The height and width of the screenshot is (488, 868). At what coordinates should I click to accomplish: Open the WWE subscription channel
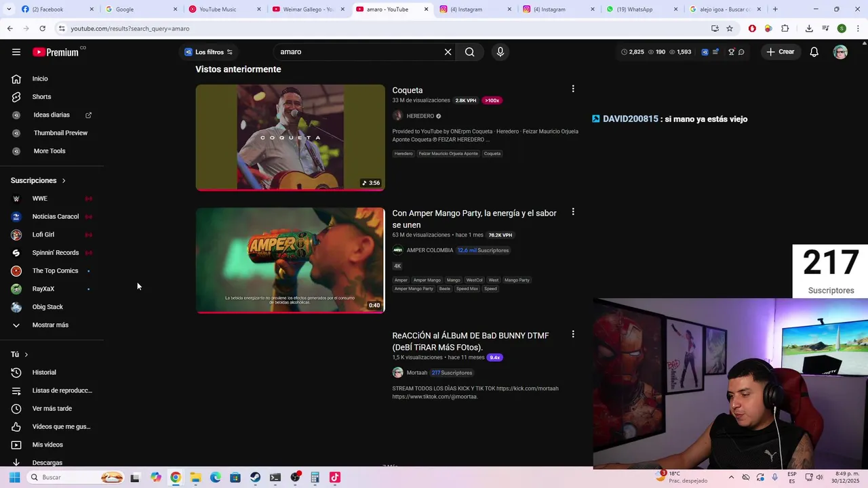[39, 199]
